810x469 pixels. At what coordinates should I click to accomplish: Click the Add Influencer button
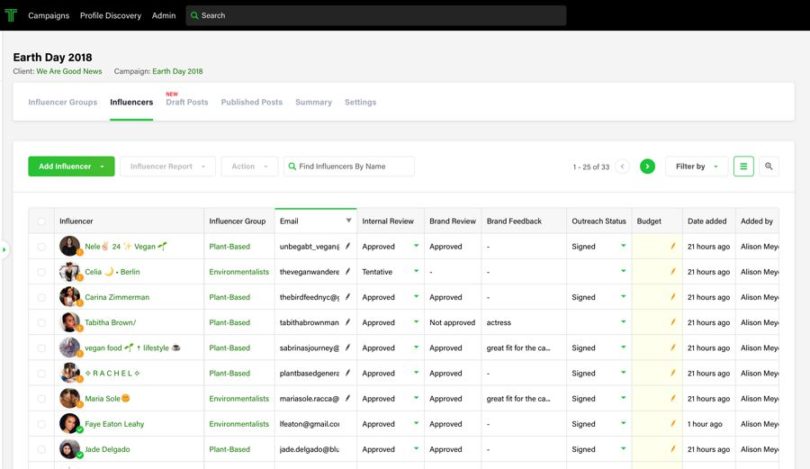point(71,167)
